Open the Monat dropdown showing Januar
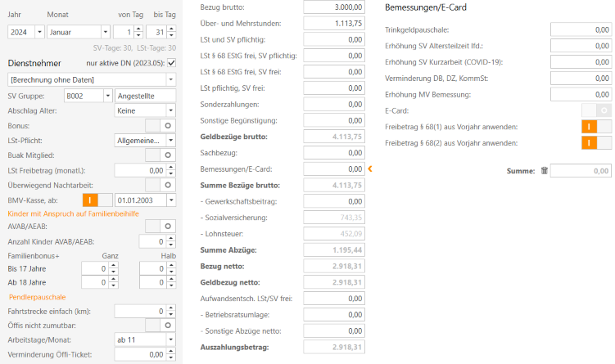 point(106,32)
